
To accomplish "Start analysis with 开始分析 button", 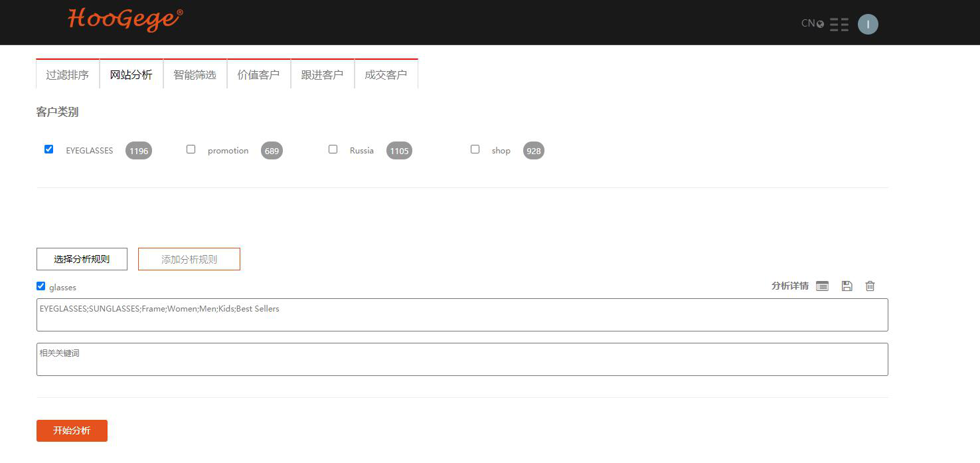I will tap(72, 430).
